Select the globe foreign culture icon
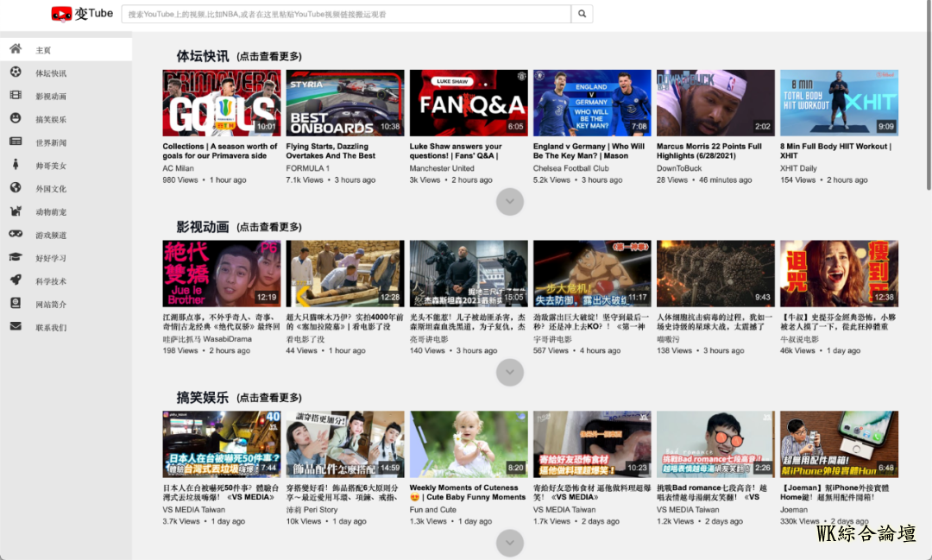This screenshot has width=932, height=560. [16, 188]
